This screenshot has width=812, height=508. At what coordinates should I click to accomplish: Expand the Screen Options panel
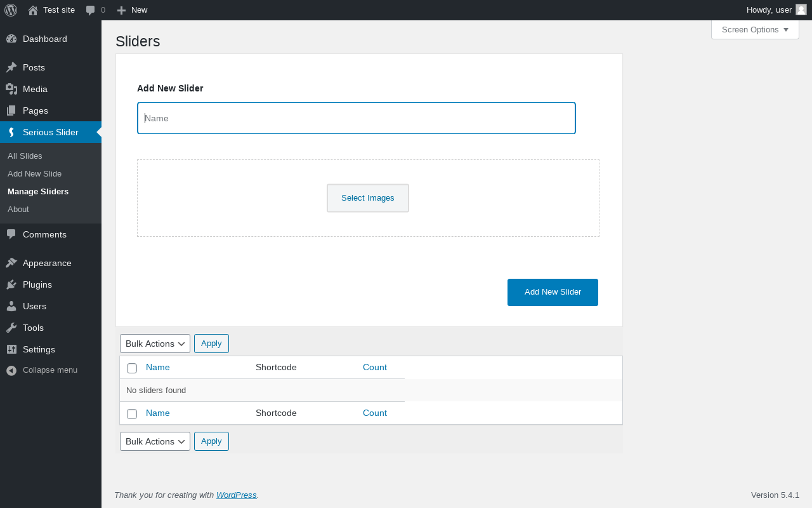point(755,30)
